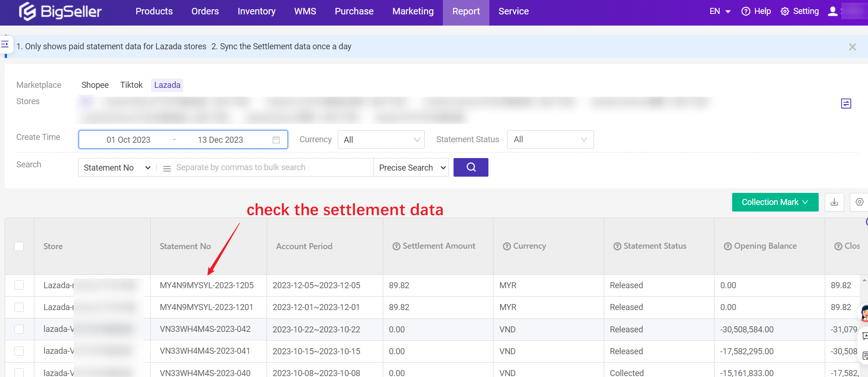The image size is (868, 377).
Task: Open the Marketing menu
Action: (x=413, y=11)
